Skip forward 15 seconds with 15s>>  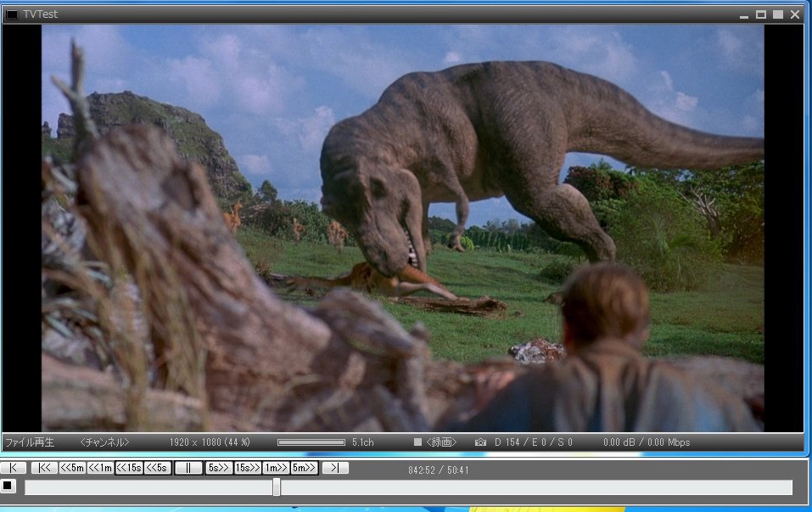pyautogui.click(x=248, y=468)
